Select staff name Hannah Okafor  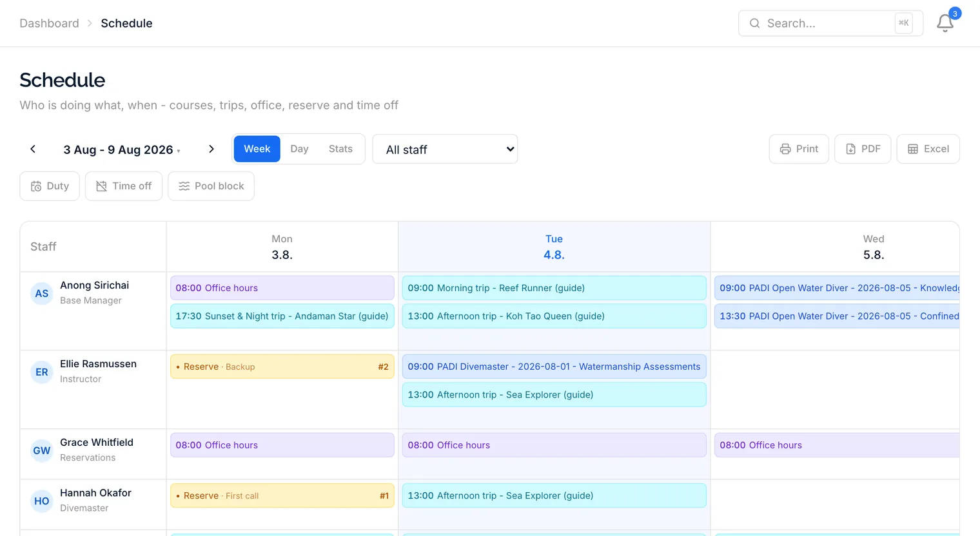pos(95,493)
